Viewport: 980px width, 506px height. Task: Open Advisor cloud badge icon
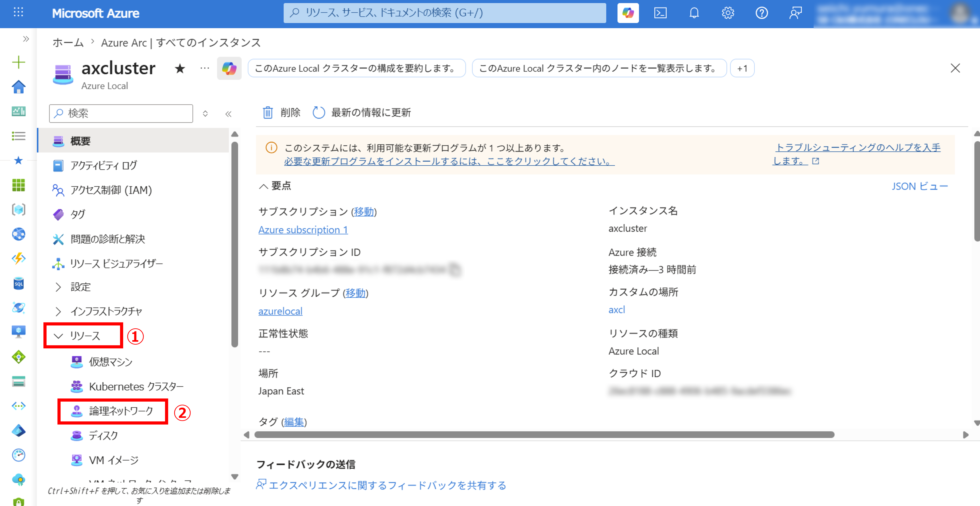pos(18,479)
